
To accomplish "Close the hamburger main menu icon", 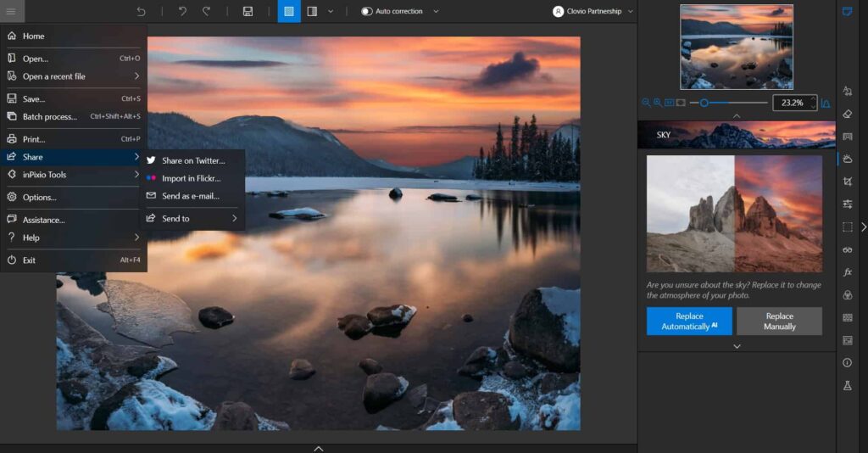I will point(11,11).
